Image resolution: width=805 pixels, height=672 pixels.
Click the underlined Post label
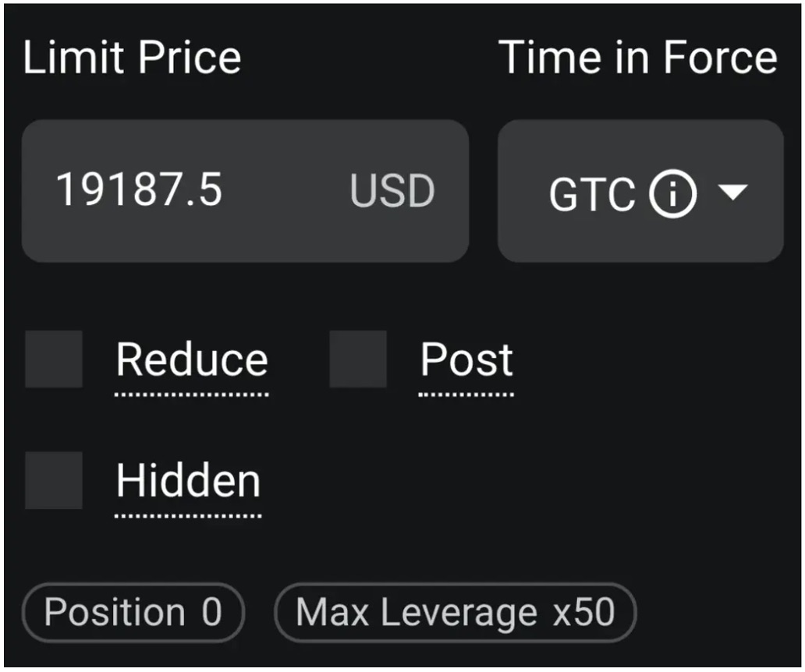(x=466, y=360)
